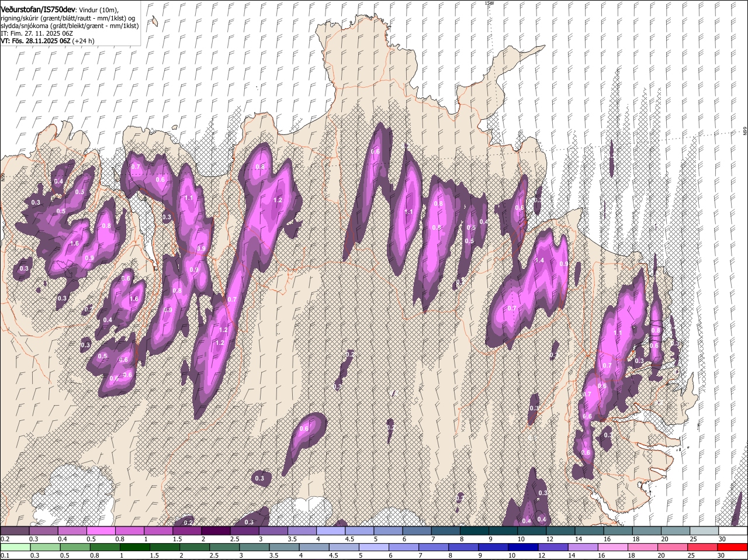Pick the bright red swatch in lower legend
Viewport: 748px width, 560px height.
[733, 547]
